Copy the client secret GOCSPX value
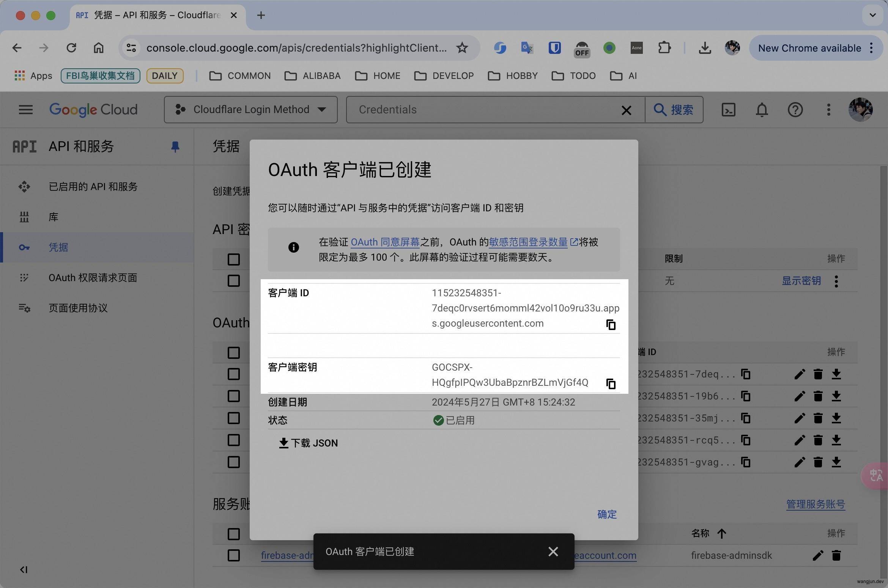Viewport: 888px width, 588px height. point(611,384)
